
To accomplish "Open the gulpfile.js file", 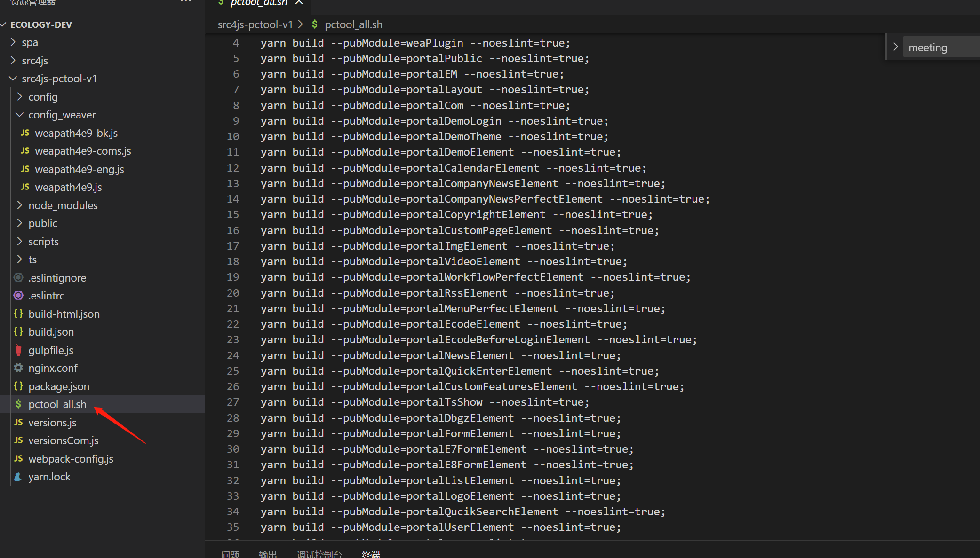I will [51, 350].
